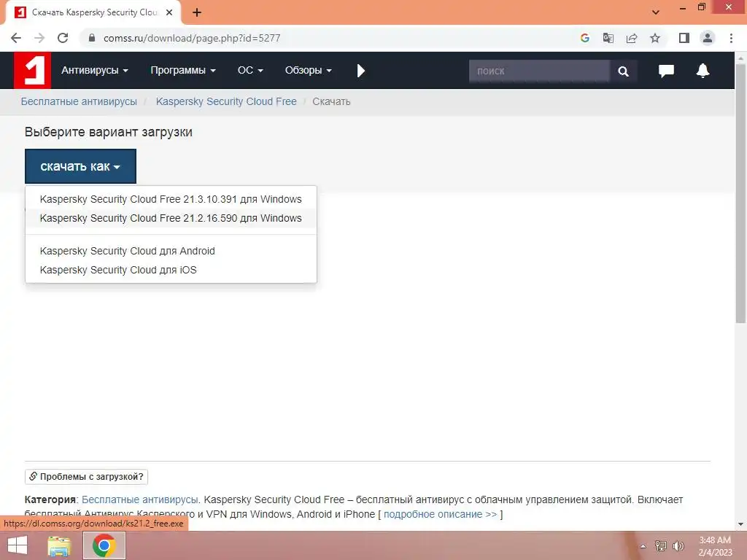Click the Chrome taskbar icon
The image size is (747, 560).
tap(104, 545)
